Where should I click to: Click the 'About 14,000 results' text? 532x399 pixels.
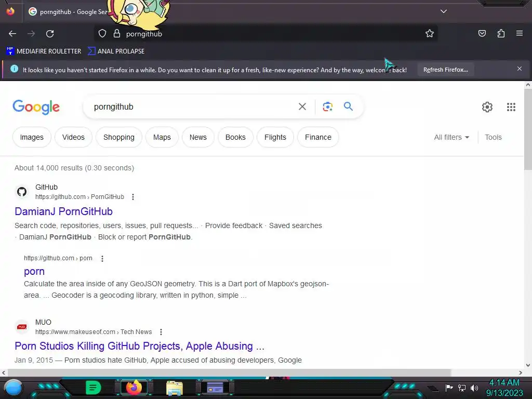pyautogui.click(x=74, y=168)
